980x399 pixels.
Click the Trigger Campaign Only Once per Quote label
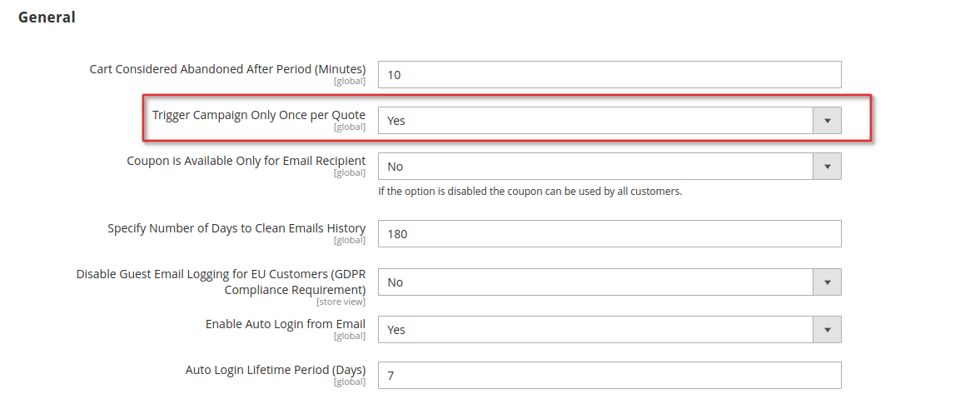click(260, 115)
